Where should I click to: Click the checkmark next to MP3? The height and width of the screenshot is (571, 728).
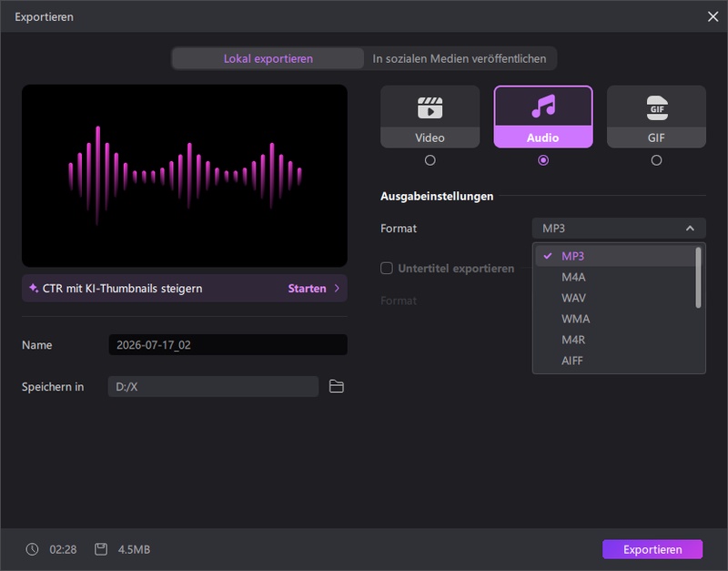[548, 256]
